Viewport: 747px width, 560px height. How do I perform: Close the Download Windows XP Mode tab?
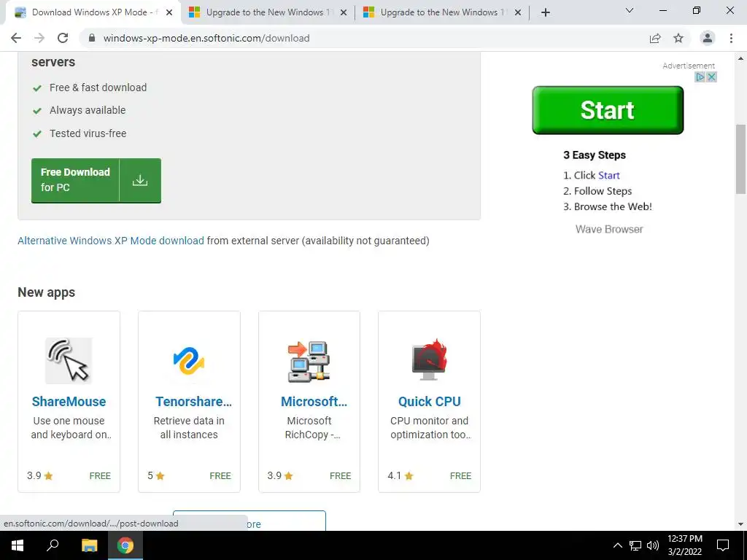169,12
